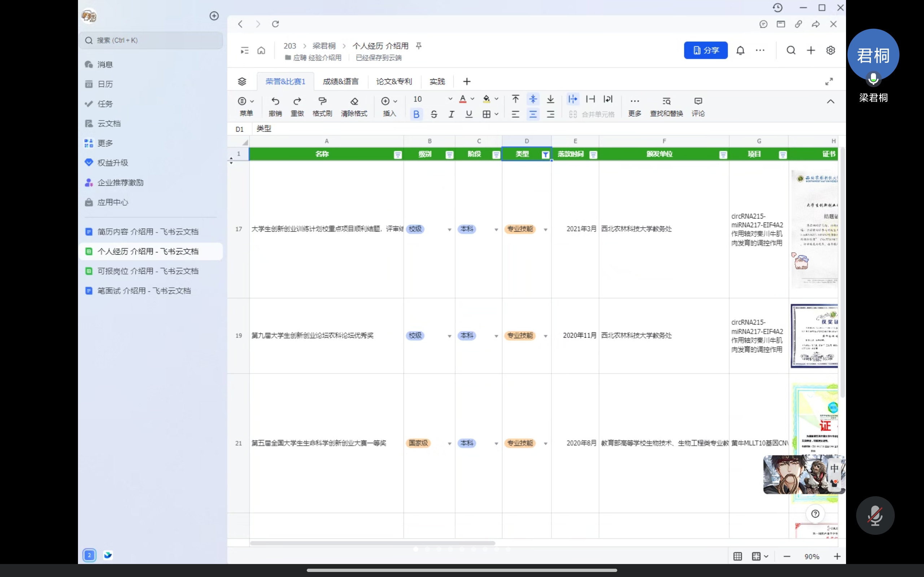Toggle the muted microphone button
The height and width of the screenshot is (577, 924).
(x=875, y=516)
